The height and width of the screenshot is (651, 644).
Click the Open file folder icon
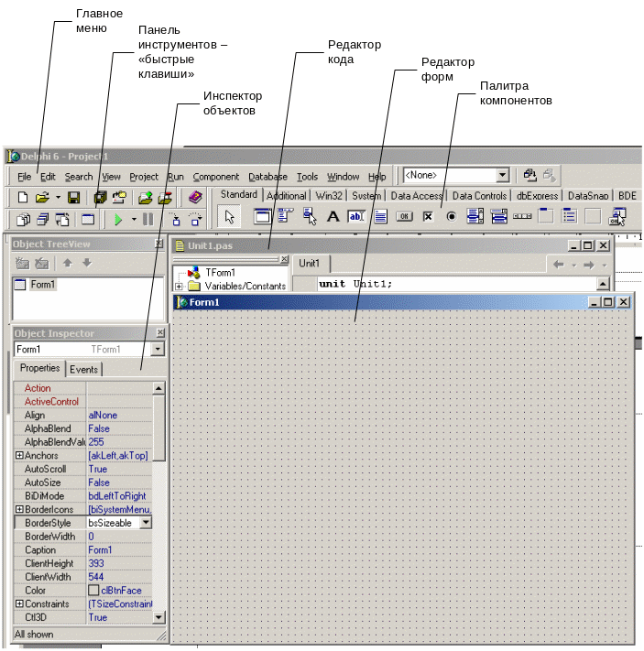pyautogui.click(x=42, y=198)
